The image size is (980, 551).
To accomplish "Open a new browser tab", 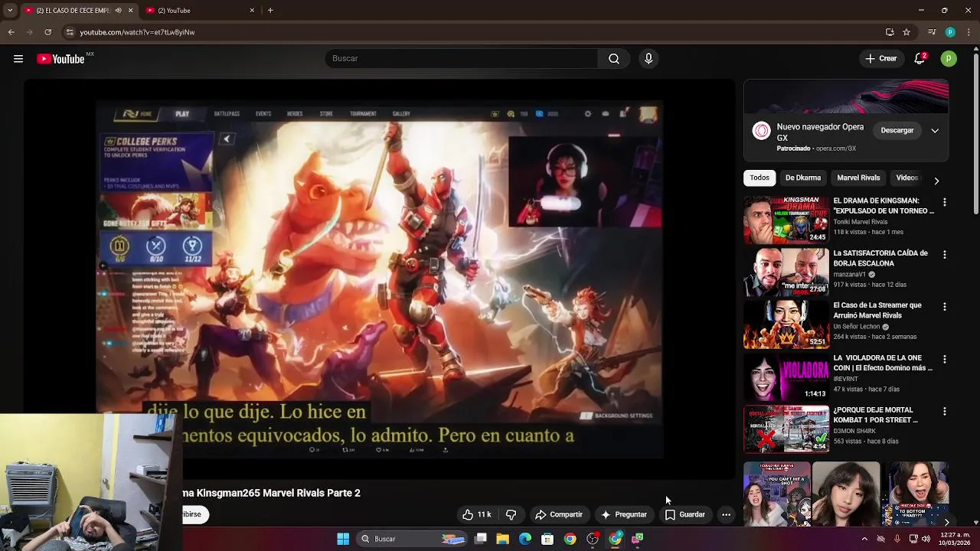I will coord(270,11).
